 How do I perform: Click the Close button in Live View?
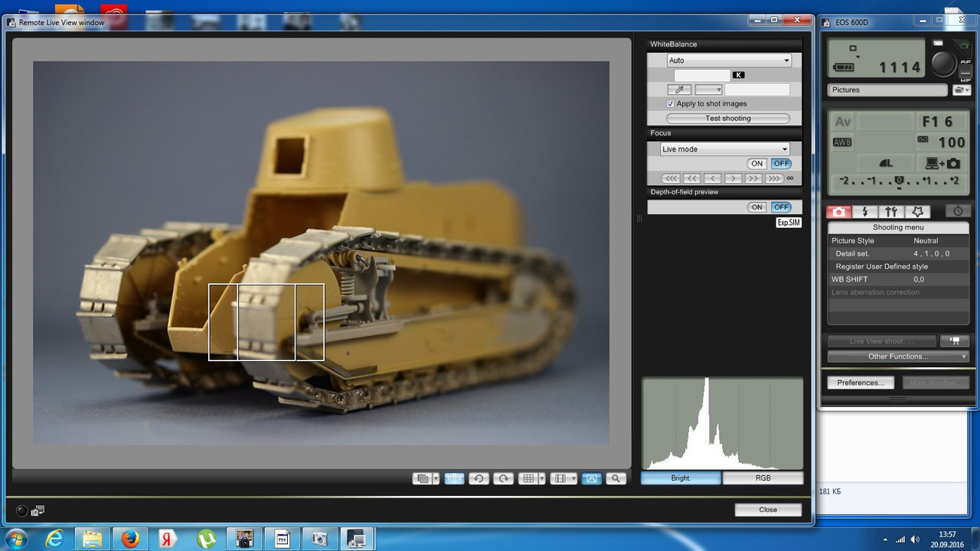(x=768, y=510)
